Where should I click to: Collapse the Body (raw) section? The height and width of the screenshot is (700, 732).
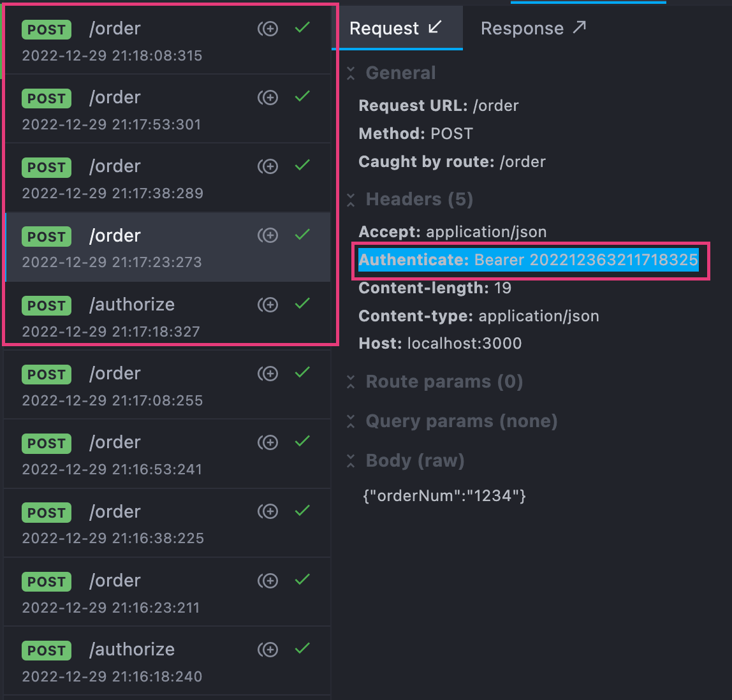(351, 460)
